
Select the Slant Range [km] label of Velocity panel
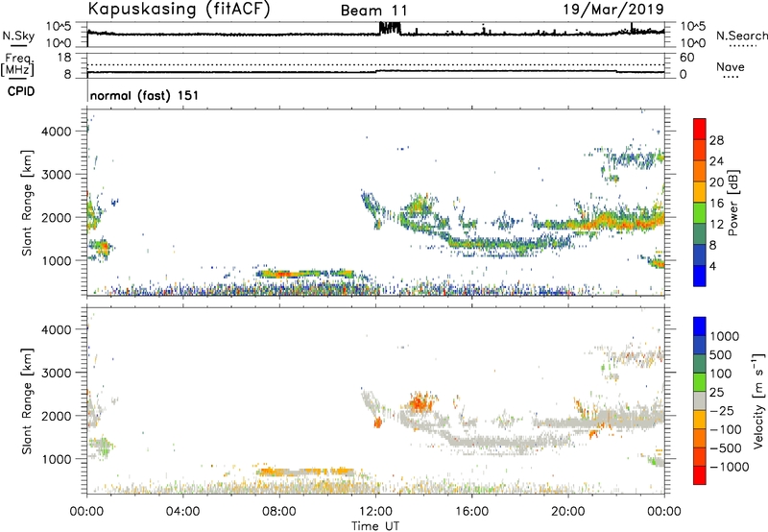[x=27, y=401]
